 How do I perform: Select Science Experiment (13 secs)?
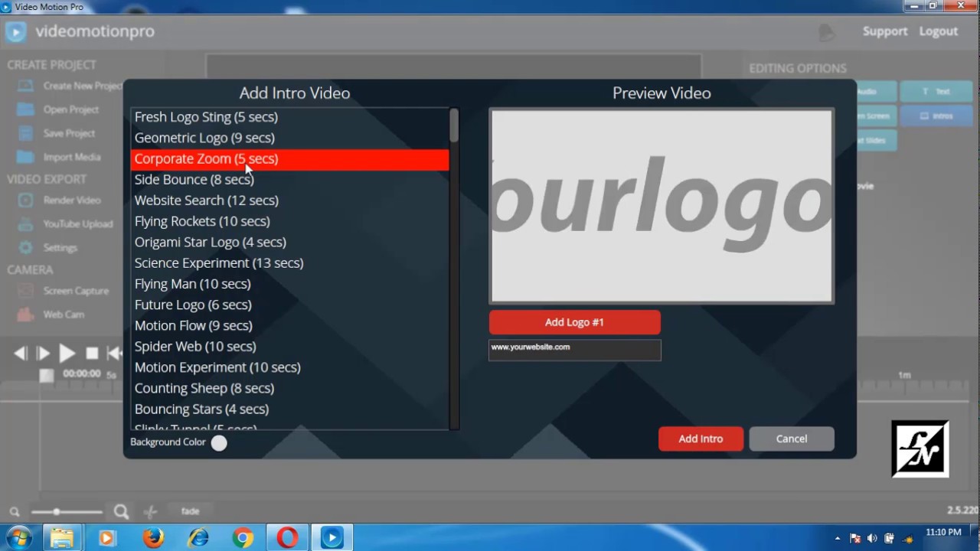[x=290, y=263]
